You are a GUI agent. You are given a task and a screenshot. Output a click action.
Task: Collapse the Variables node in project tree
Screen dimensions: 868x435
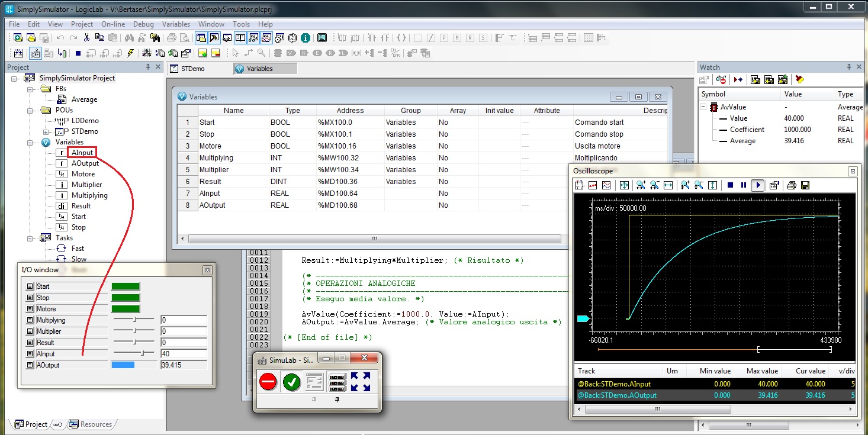[x=30, y=142]
